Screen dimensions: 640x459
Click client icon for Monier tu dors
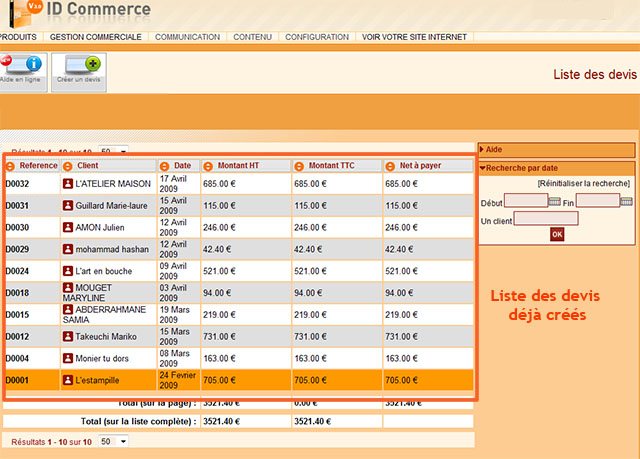[68, 358]
